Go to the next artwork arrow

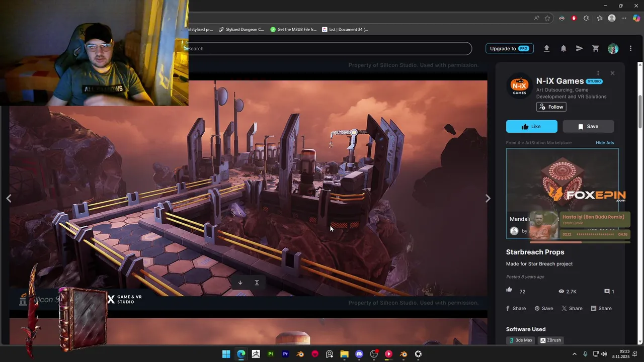pos(488,199)
